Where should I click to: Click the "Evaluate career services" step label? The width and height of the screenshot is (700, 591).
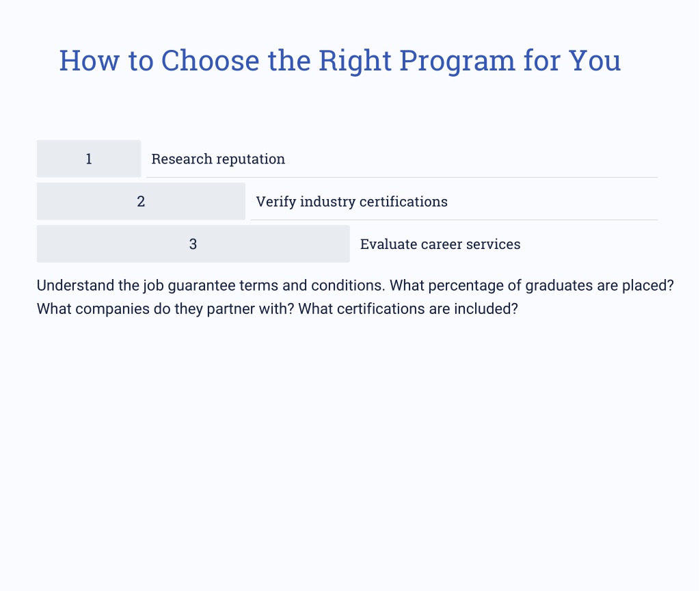[440, 244]
